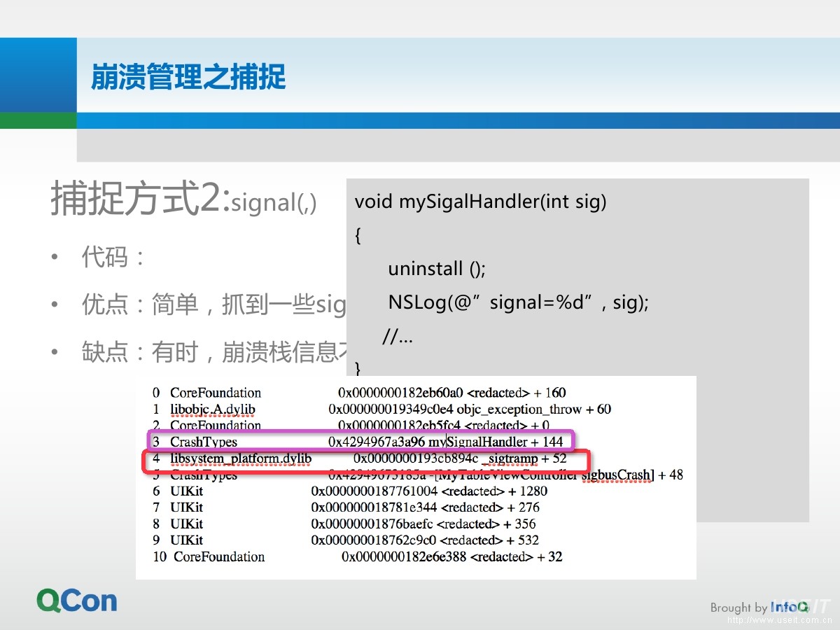Click stack row 6 UIKit 0x0000000187761004

pos(351,491)
